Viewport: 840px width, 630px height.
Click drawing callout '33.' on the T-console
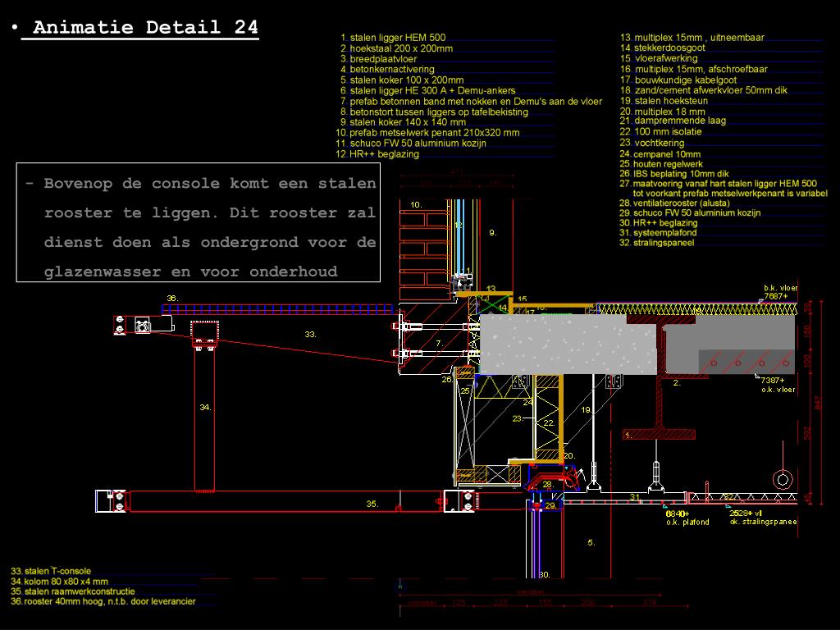[311, 335]
